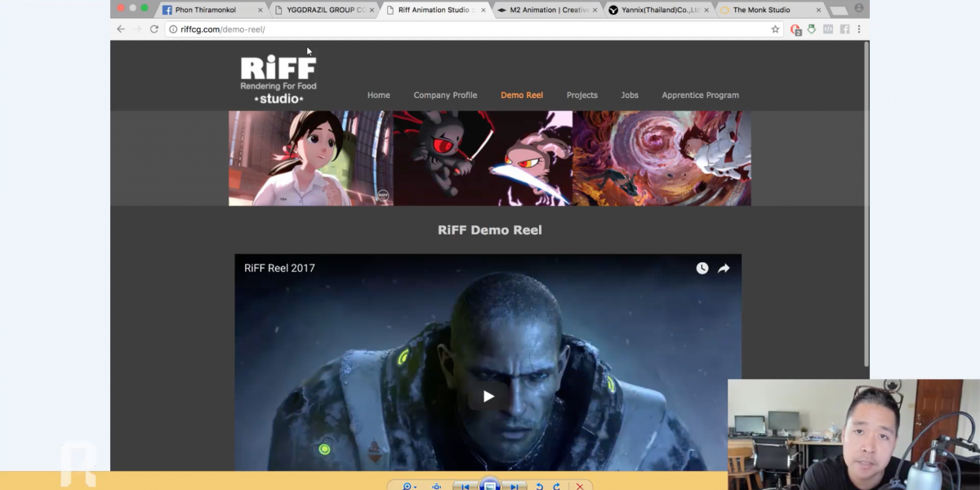The height and width of the screenshot is (490, 980).
Task: Open the Jobs nav link
Action: tap(630, 95)
